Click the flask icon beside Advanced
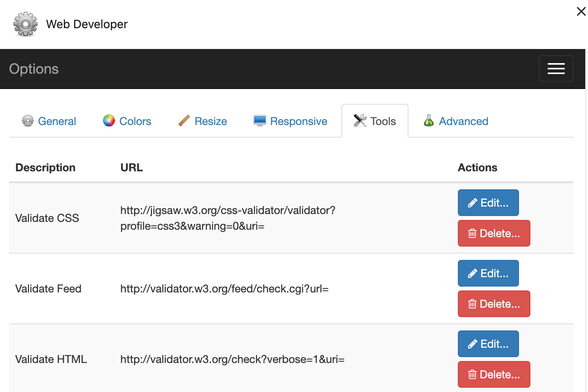Screen dimensions: 588x392 [x=428, y=121]
